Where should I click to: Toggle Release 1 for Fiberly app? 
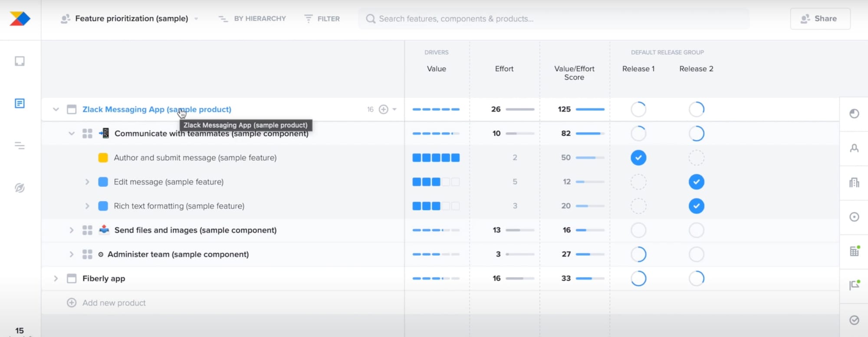[x=638, y=278]
